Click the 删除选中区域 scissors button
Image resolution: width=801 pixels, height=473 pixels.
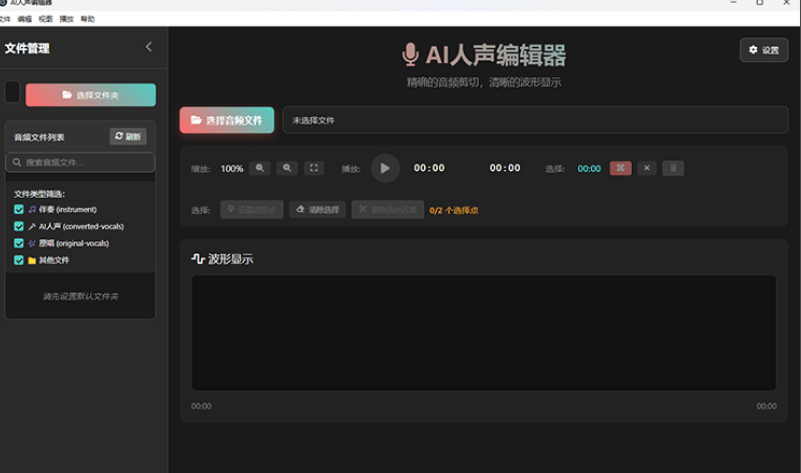[x=388, y=209]
